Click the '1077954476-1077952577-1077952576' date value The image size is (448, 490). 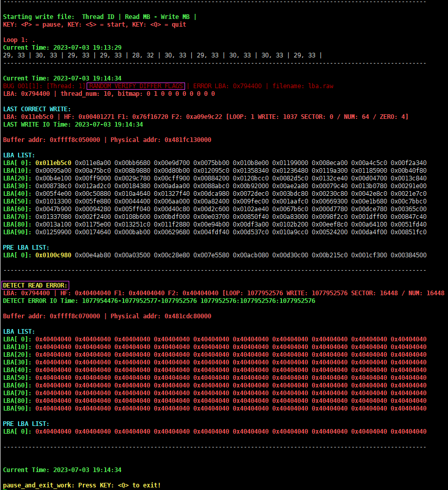[139, 301]
